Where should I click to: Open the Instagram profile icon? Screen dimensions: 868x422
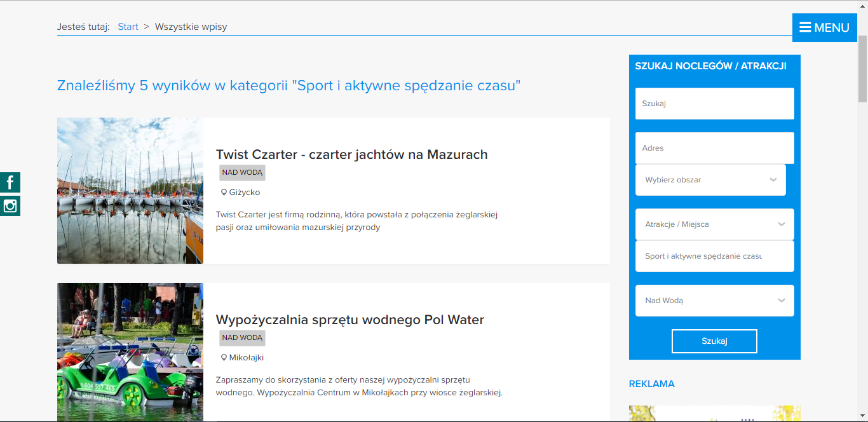[10, 206]
